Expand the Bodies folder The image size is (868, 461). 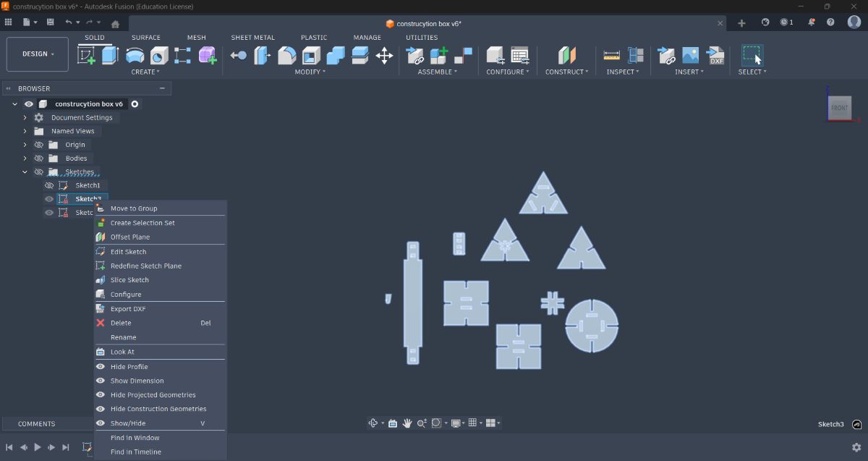[x=25, y=158]
